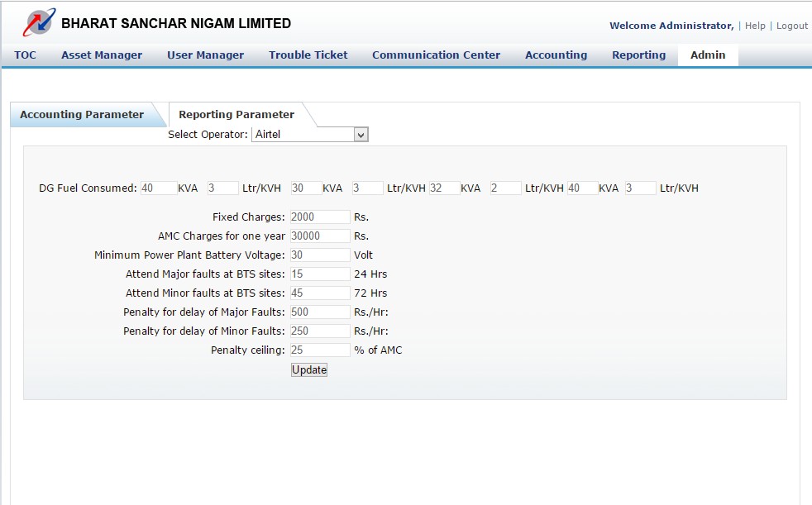Click the Penalty ceiling input field
Image resolution: width=812 pixels, height=505 pixels.
point(319,350)
